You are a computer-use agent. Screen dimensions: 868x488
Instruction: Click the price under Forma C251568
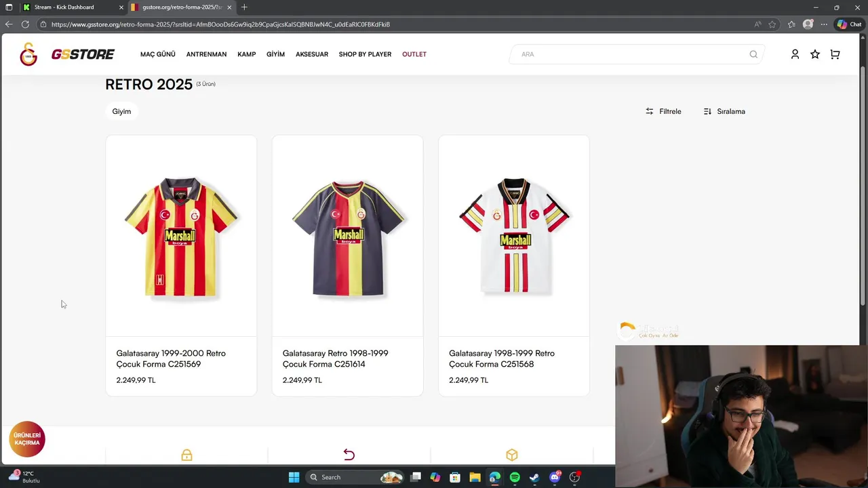(x=469, y=380)
